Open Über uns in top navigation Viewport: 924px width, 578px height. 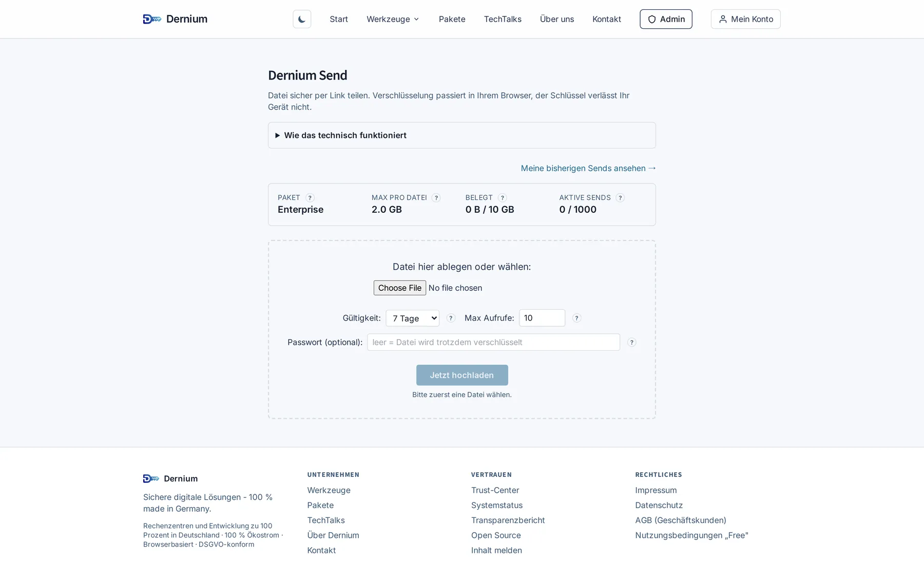click(557, 19)
